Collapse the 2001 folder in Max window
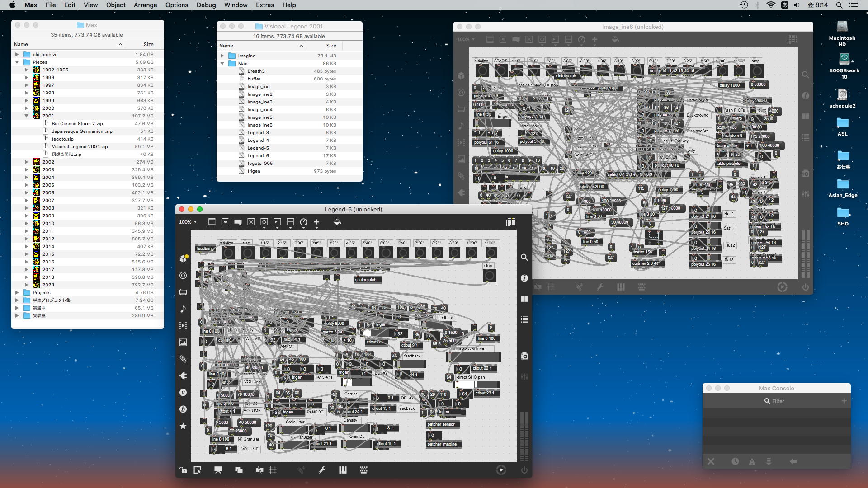868x488 pixels. [26, 116]
